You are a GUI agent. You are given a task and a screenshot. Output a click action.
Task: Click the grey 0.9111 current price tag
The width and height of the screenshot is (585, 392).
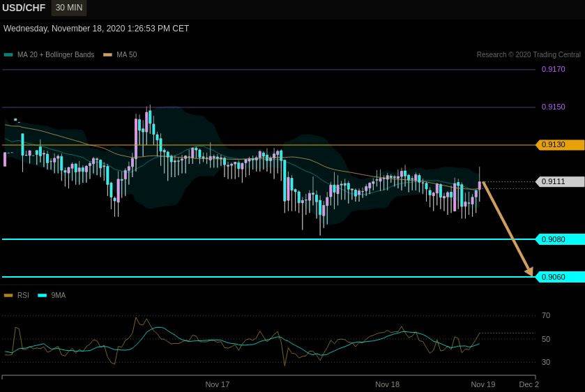click(560, 181)
